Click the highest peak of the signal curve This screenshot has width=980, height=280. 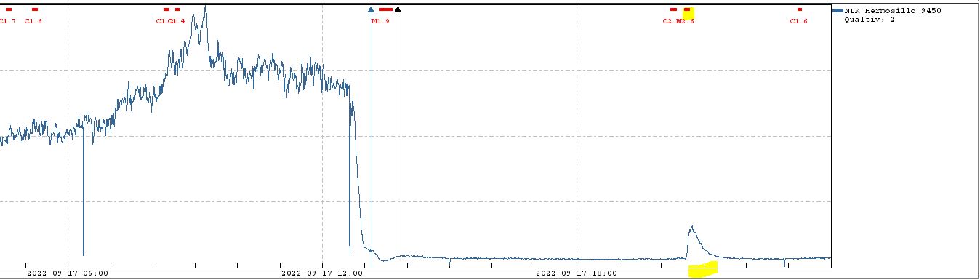click(x=205, y=7)
